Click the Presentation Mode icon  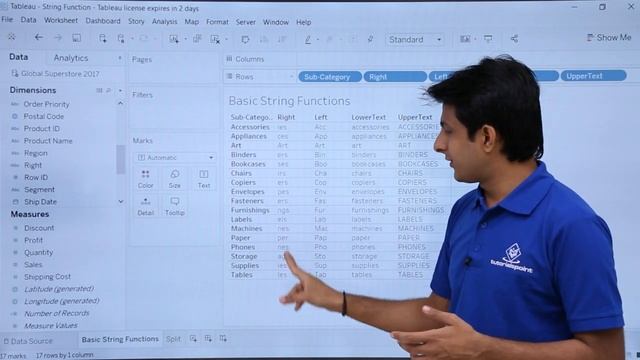pos(488,39)
